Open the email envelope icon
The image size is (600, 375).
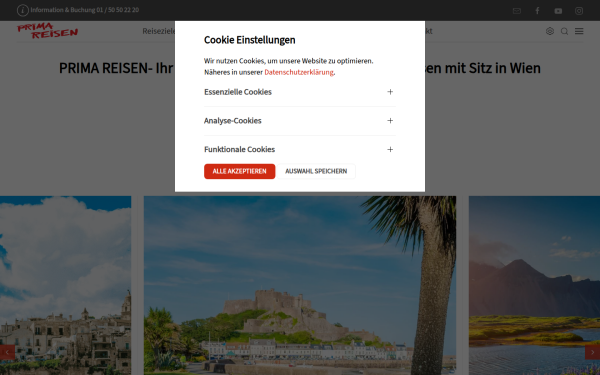point(517,11)
